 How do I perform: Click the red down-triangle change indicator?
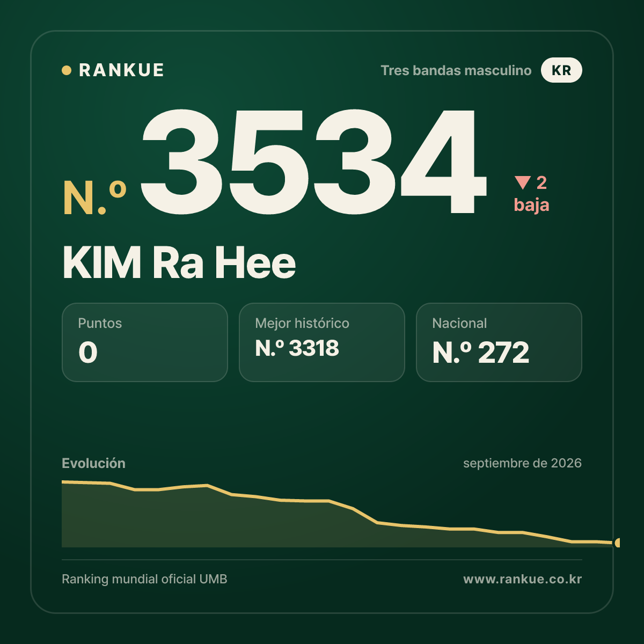point(522,183)
